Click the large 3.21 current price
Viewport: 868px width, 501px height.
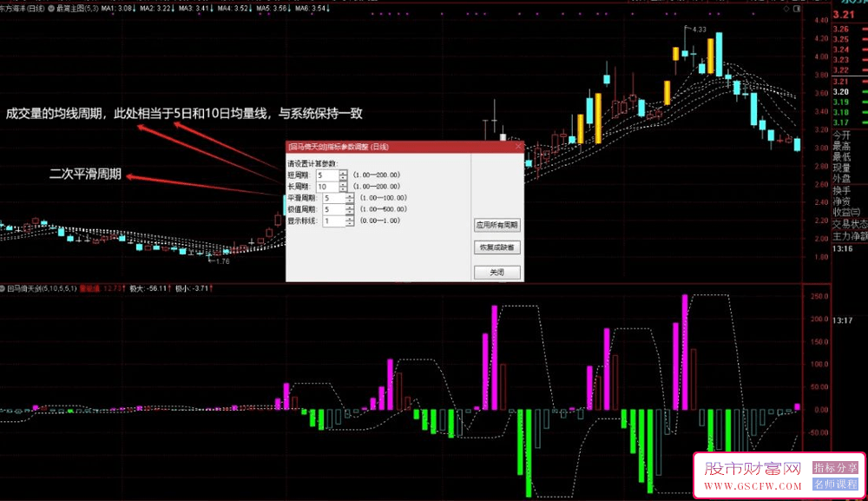pyautogui.click(x=844, y=15)
